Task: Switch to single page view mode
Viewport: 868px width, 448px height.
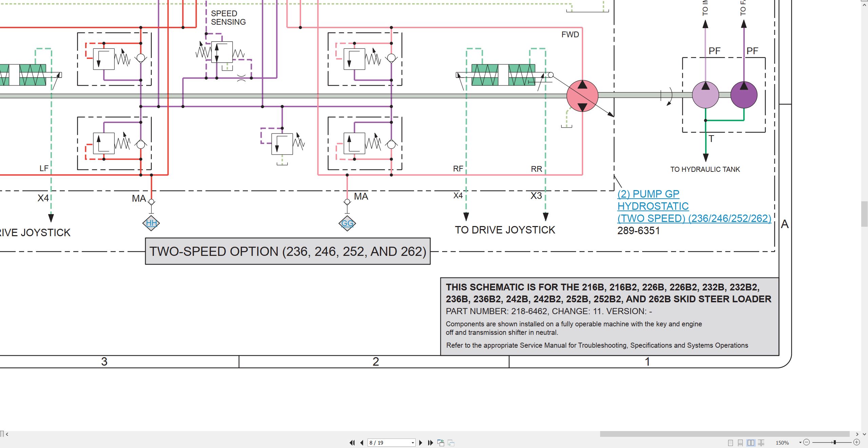Action: (730, 443)
